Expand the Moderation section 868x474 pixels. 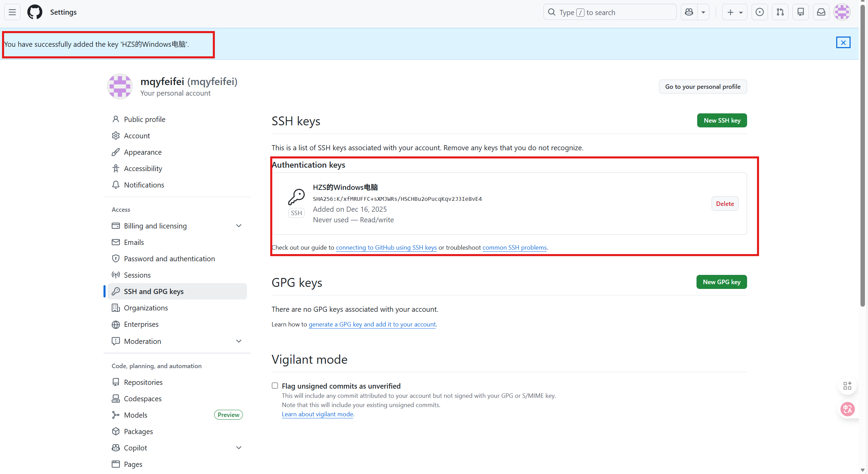coord(239,341)
